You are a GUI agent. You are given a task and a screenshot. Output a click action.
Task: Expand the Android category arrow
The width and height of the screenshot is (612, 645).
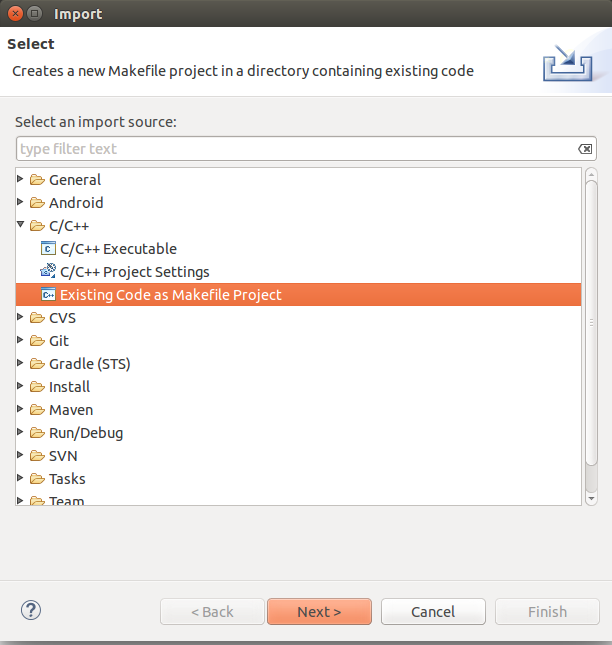(x=20, y=202)
